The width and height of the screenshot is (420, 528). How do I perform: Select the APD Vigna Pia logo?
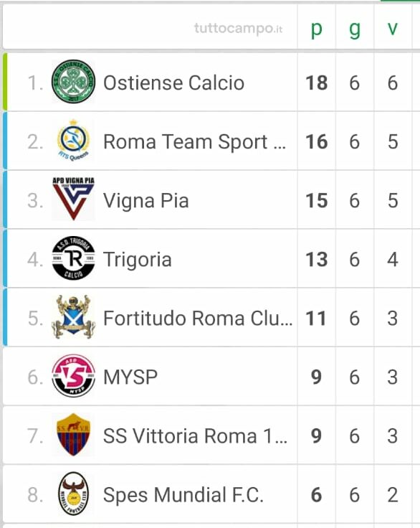tap(73, 199)
